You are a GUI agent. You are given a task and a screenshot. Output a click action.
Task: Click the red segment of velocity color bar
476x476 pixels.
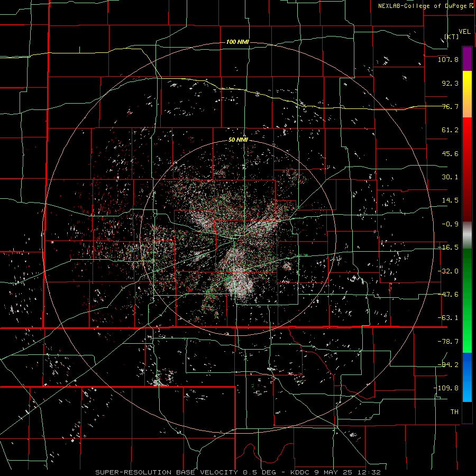click(467, 169)
